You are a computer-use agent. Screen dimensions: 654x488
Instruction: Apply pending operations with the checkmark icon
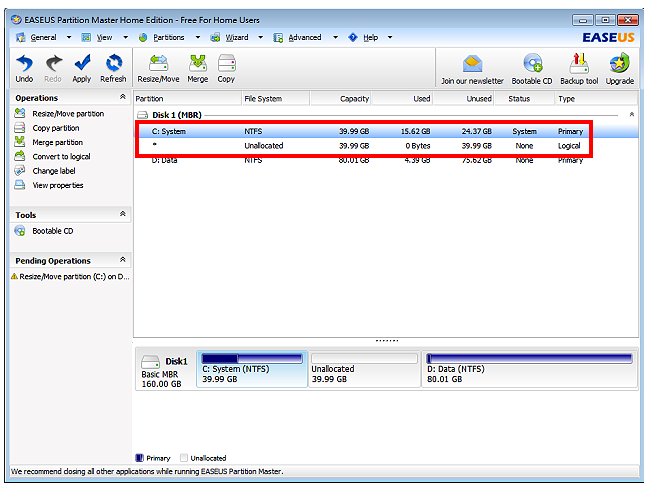click(x=82, y=63)
